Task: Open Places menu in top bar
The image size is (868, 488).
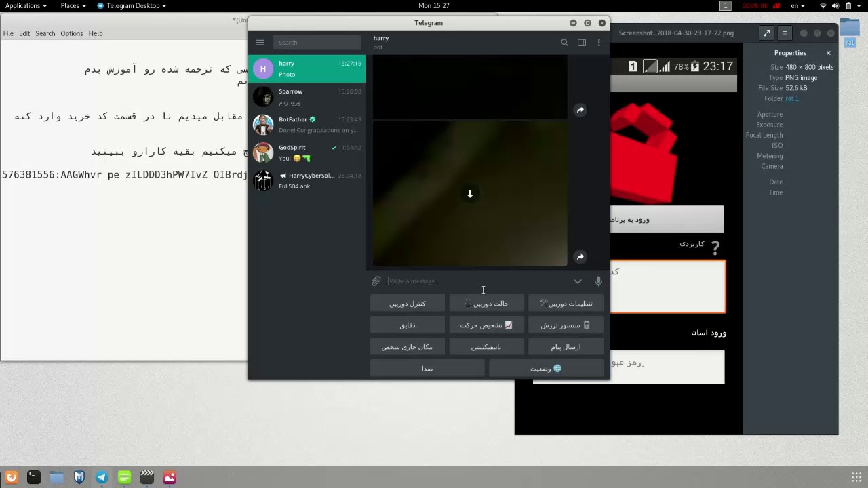Action: point(73,5)
